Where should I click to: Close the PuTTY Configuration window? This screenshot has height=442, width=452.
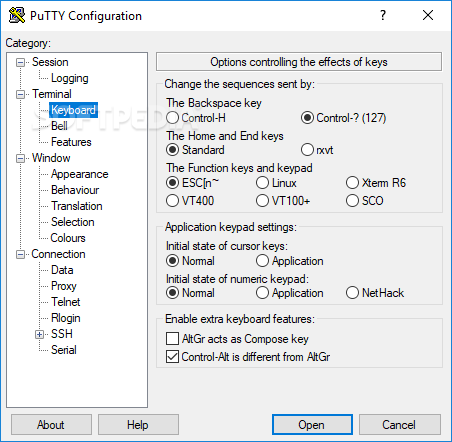(x=428, y=15)
